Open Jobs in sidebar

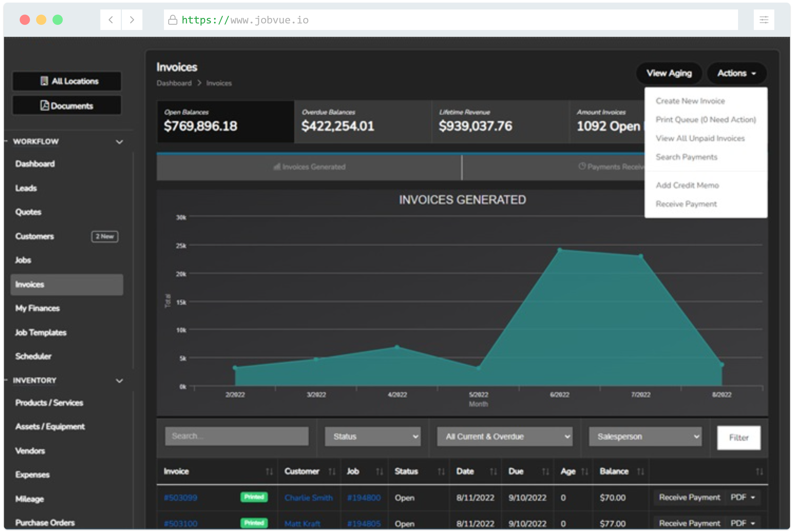pos(23,260)
